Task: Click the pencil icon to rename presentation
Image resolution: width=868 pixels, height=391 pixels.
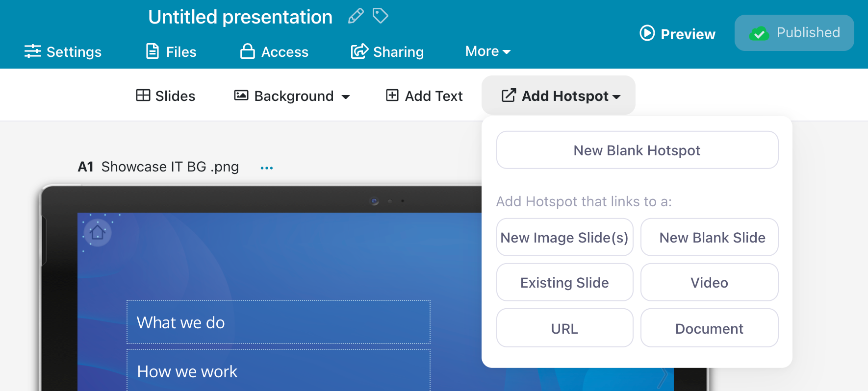Action: [x=356, y=16]
